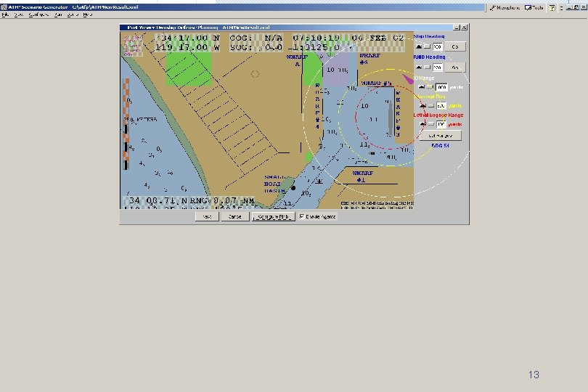This screenshot has height=392, width=588.
Task: Focus the Lethal Engage Range yards field
Action: pyautogui.click(x=441, y=124)
